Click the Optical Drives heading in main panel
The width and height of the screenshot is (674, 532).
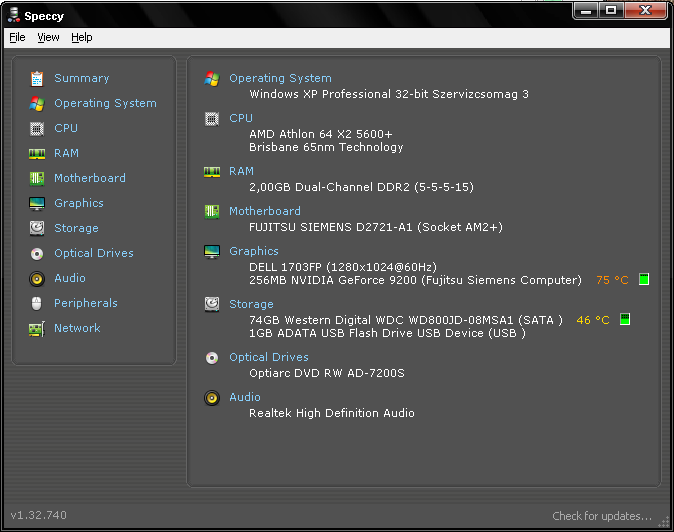pyautogui.click(x=268, y=357)
